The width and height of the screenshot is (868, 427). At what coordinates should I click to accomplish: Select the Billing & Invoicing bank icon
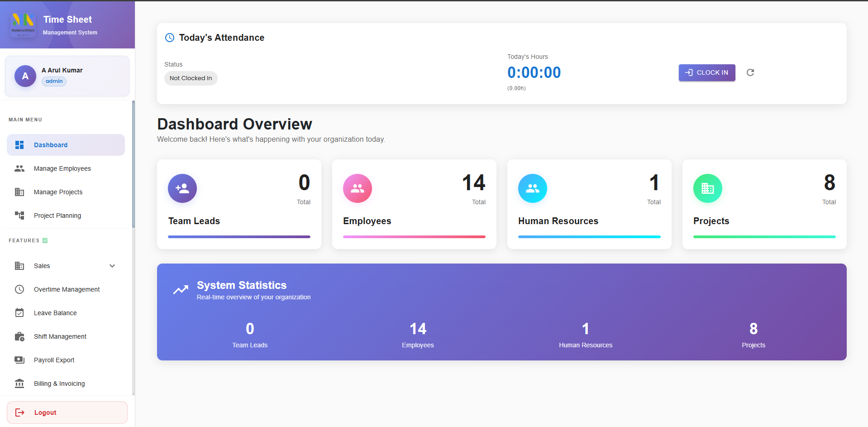point(19,383)
